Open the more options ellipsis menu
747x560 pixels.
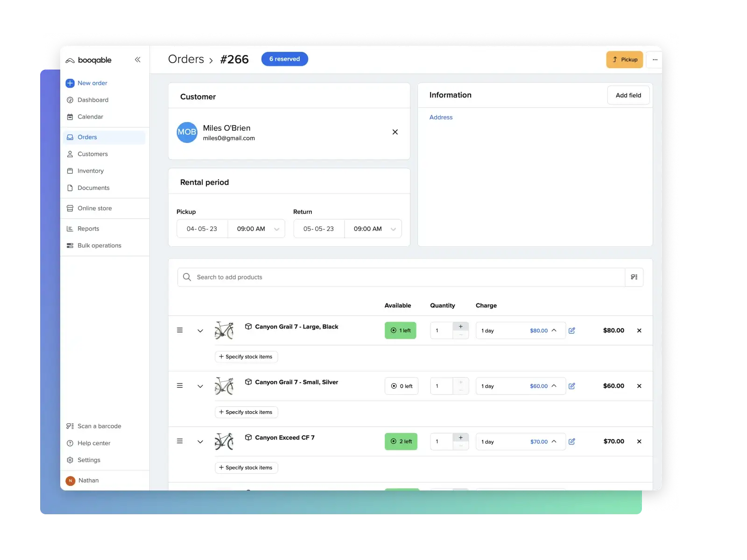(655, 59)
